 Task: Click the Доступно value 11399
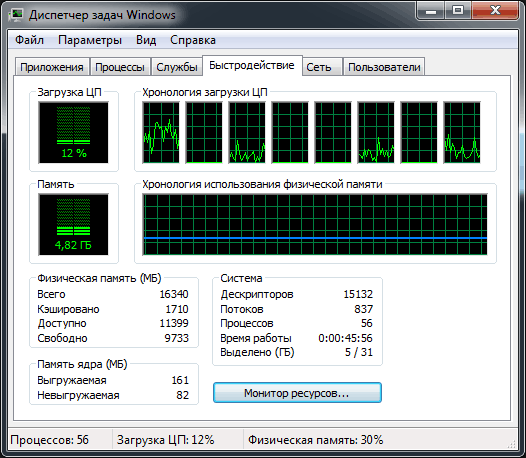tap(174, 323)
